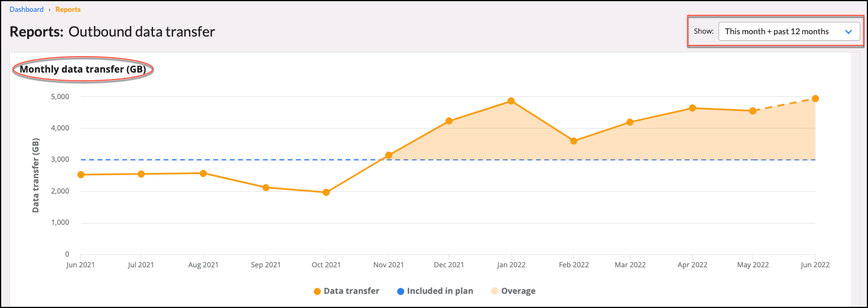Click the Oct 2021 data point
Image resolution: width=868 pixels, height=308 pixels.
click(x=326, y=192)
